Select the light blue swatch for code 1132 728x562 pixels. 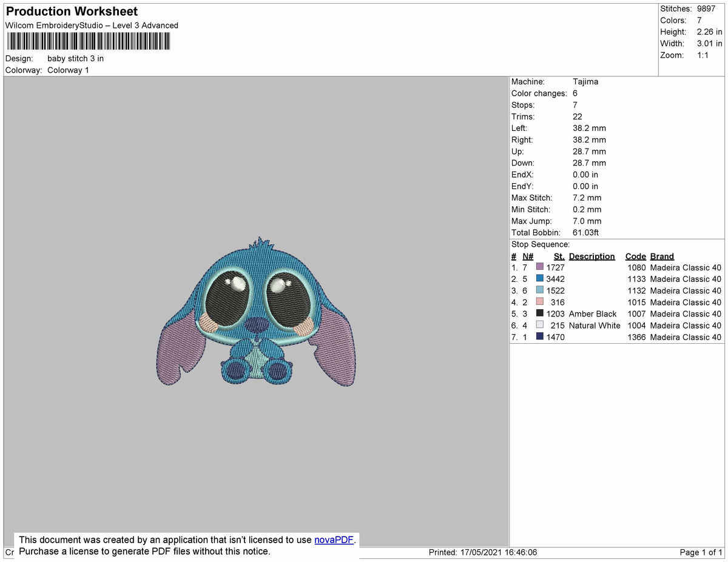pyautogui.click(x=539, y=290)
